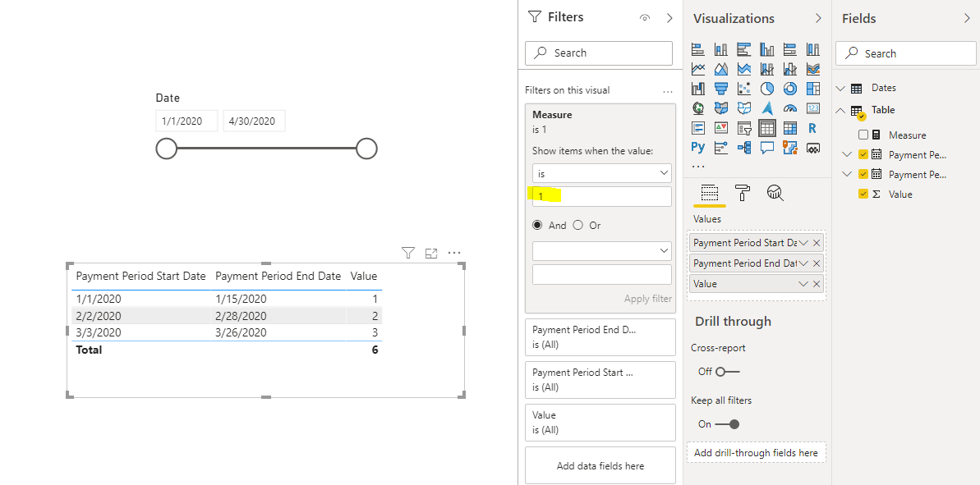Toggle the Cross-report switch
This screenshot has height=485, width=980.
coord(728,372)
